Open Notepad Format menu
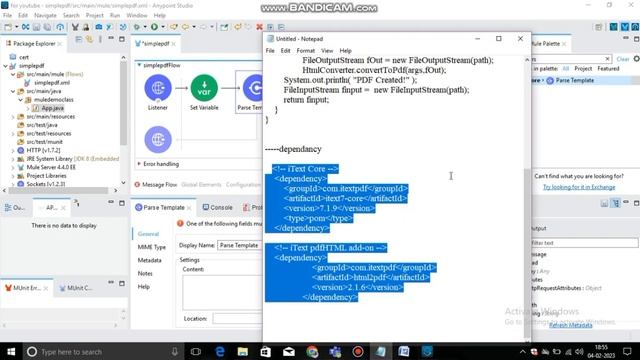This screenshot has height=360, width=640. tap(306, 51)
